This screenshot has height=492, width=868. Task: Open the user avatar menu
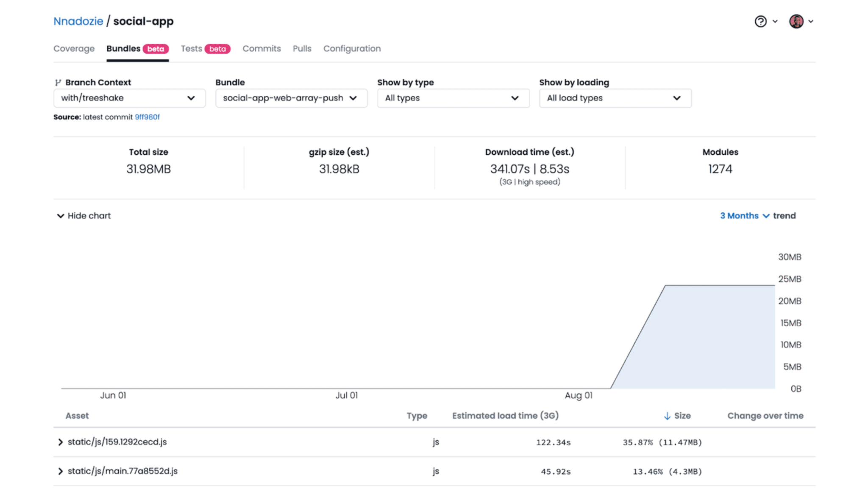coord(796,21)
